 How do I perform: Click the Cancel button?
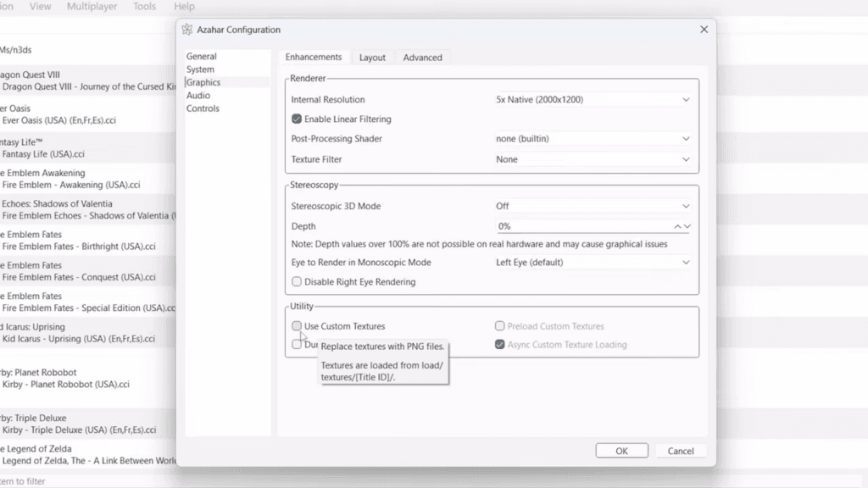point(681,451)
